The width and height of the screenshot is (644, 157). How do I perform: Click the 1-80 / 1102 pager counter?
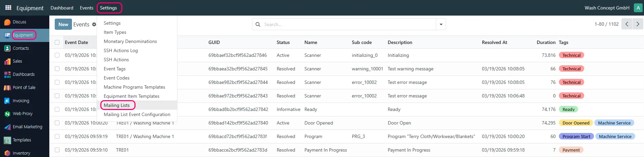pos(606,24)
